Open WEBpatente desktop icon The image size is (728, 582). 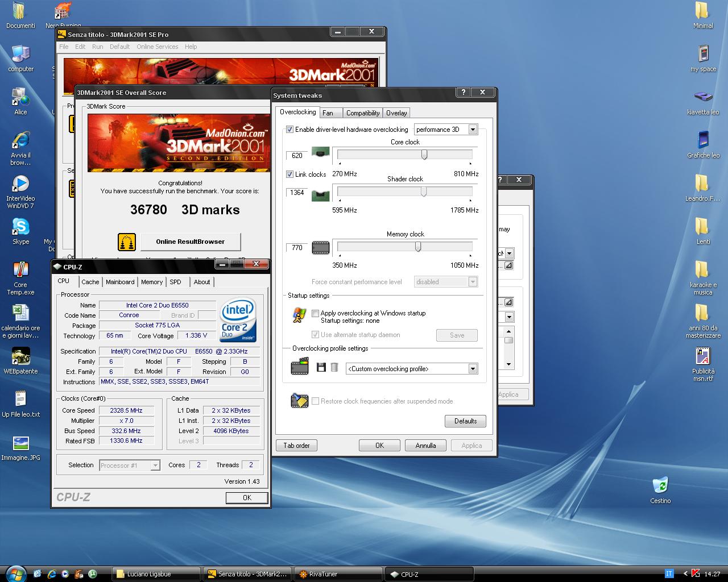tap(20, 356)
